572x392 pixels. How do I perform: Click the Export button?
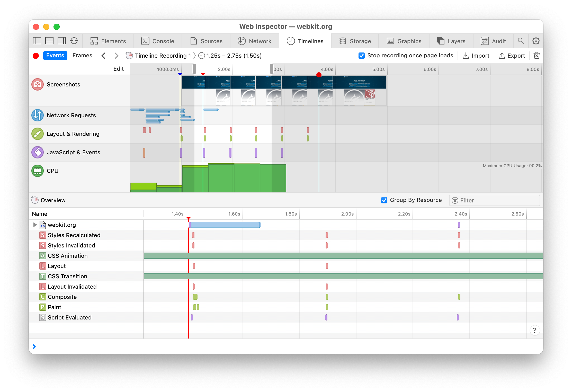[512, 56]
